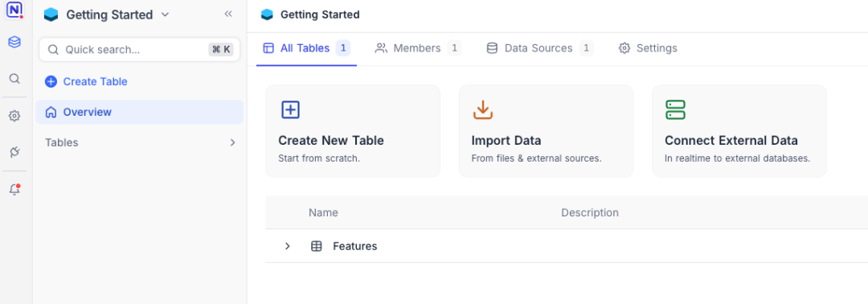868x304 pixels.
Task: Select the bases layers icon in rail
Action: click(15, 42)
